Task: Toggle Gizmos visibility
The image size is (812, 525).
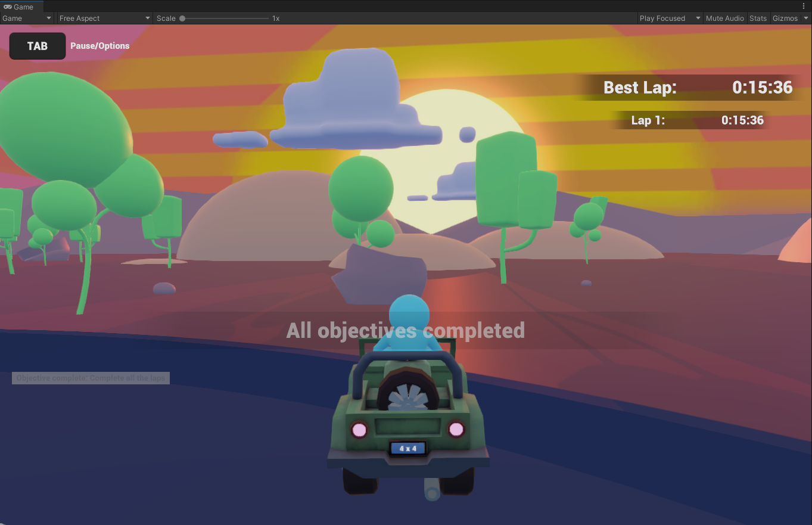Action: (x=786, y=18)
